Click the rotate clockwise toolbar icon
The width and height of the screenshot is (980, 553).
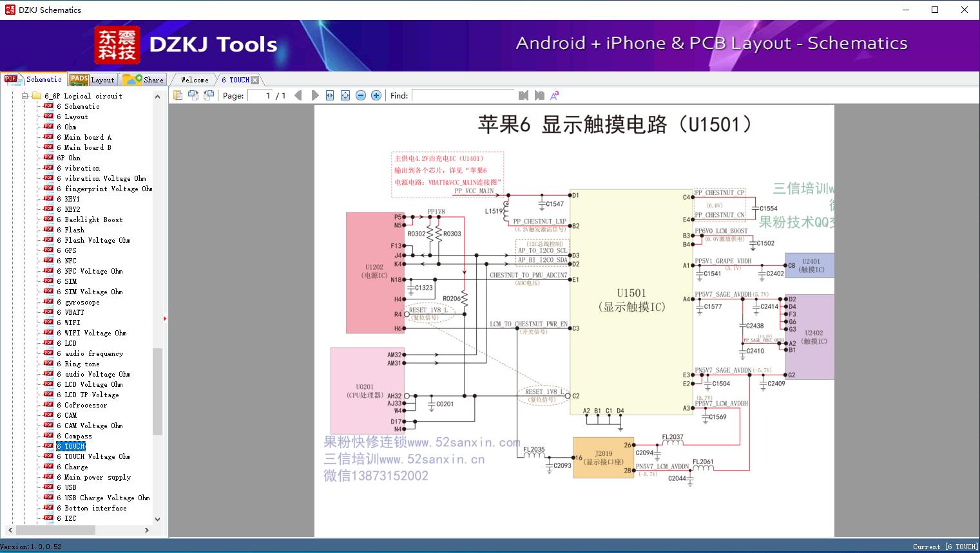(x=208, y=95)
